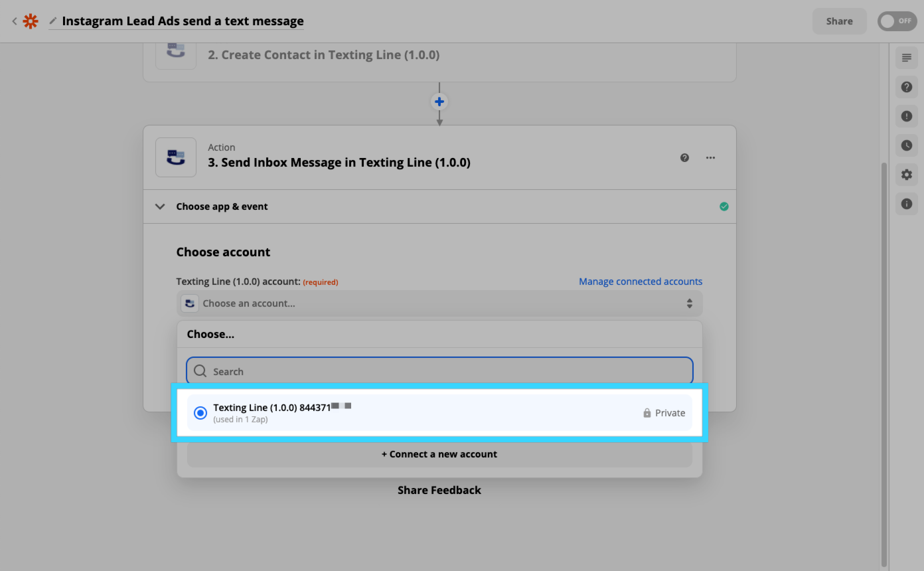
Task: Turn the Zap on with the OFF toggle
Action: coord(897,21)
